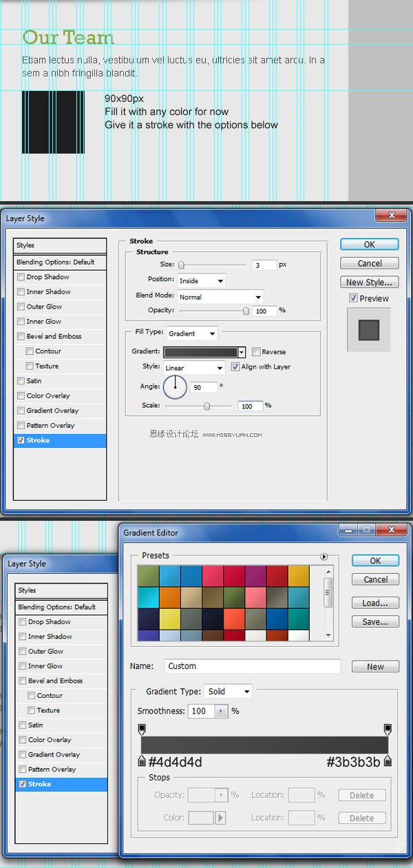413x868 pixels.
Task: Select the right color stop labeled #3b3b3b
Action: tap(388, 761)
